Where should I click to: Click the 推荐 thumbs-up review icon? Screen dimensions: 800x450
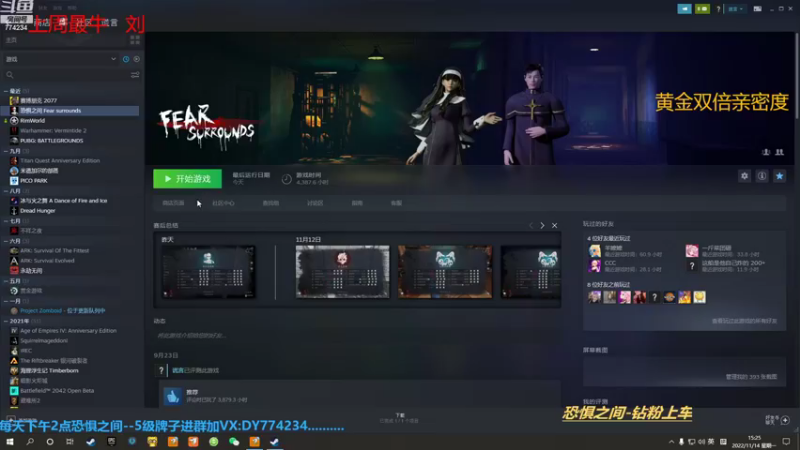(x=172, y=396)
